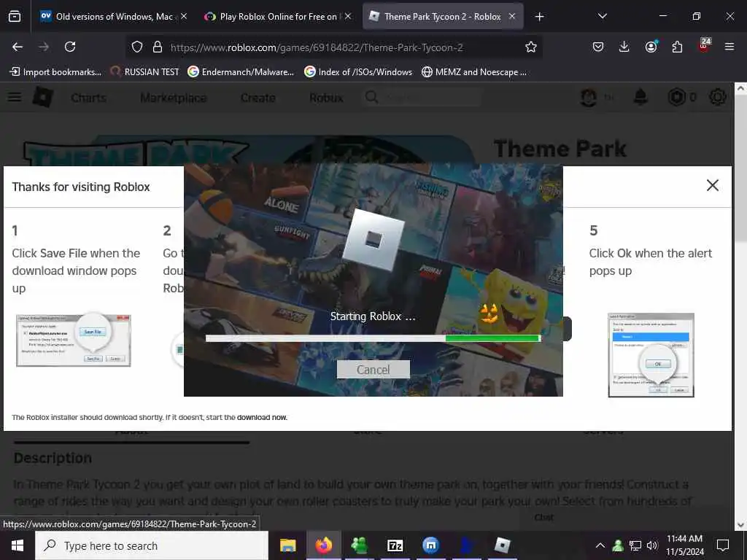Open the Save to Pocket icon

tap(598, 47)
